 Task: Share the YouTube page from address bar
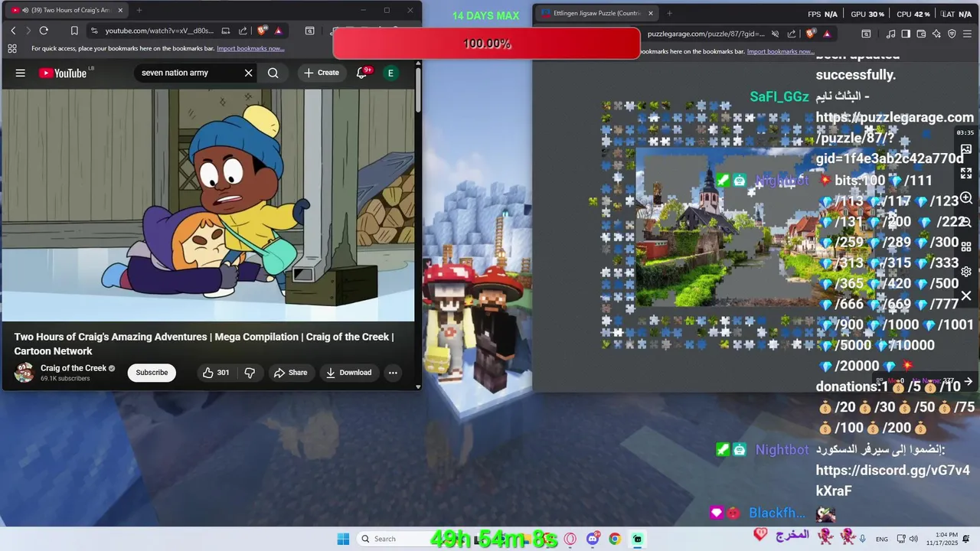coord(243,31)
